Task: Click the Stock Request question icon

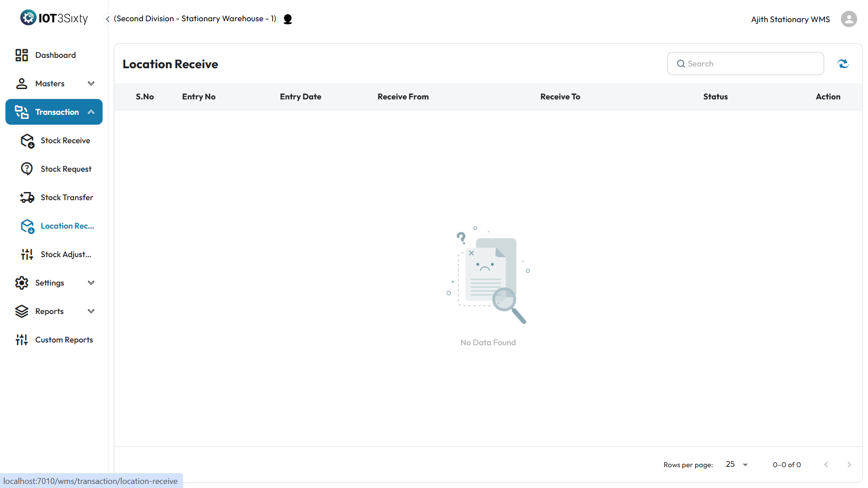Action: coord(27,169)
